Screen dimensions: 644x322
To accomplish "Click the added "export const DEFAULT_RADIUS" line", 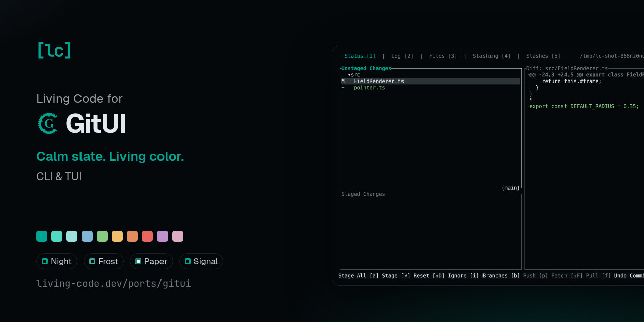I will click(584, 106).
